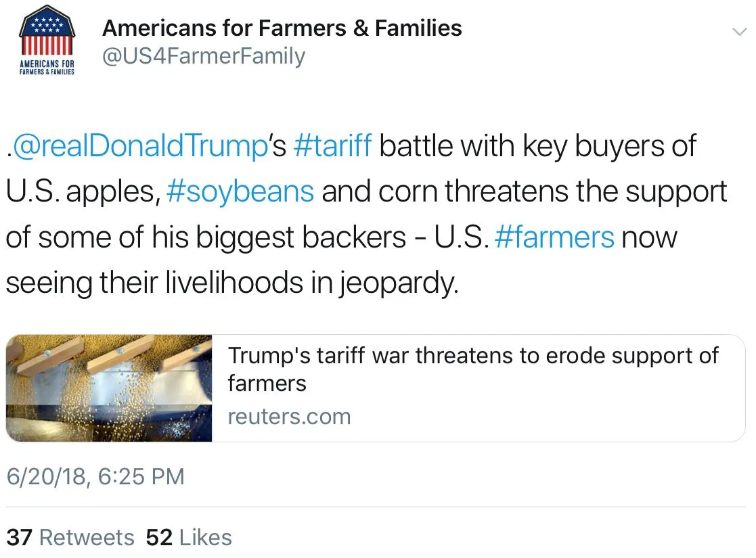This screenshot has width=756, height=558.
Task: Click reuters.com domain in the link card
Action: coord(289,417)
